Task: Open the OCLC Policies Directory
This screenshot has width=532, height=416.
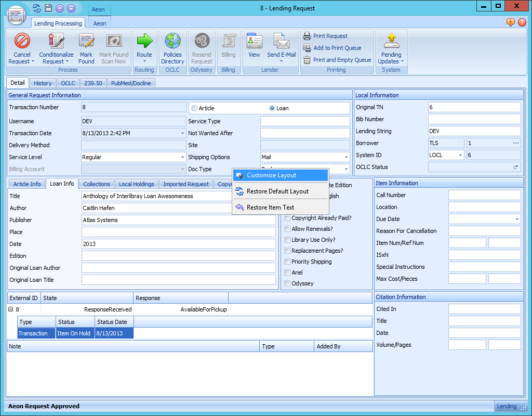Action: (x=172, y=42)
